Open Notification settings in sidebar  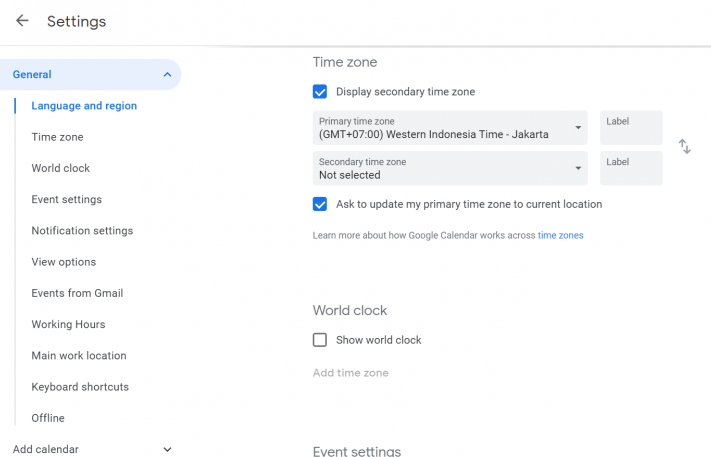82,231
